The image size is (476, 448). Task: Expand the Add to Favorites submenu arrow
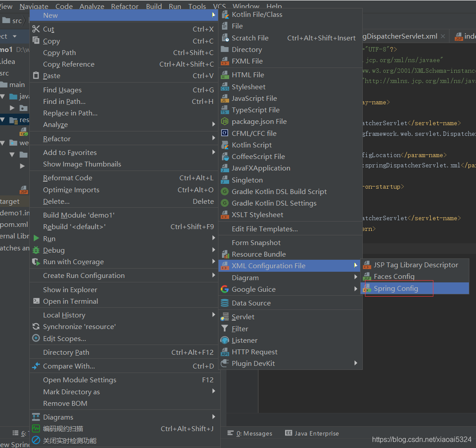pos(214,152)
